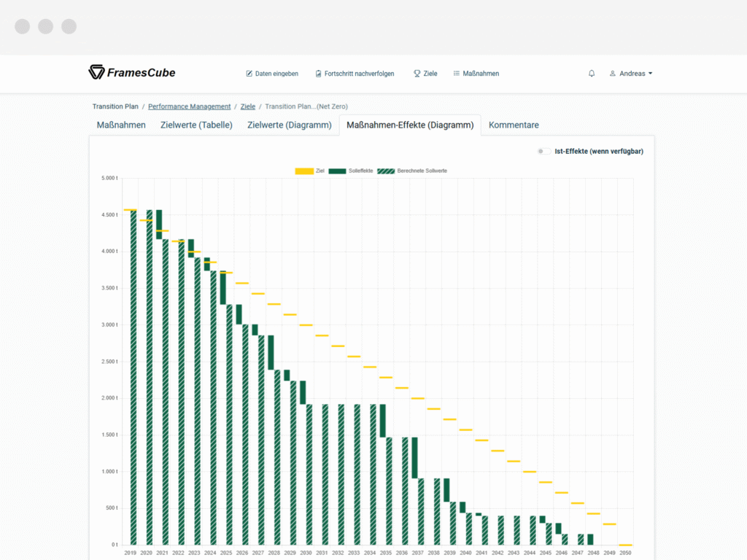Switch to the Kommentare tab

coord(514,125)
